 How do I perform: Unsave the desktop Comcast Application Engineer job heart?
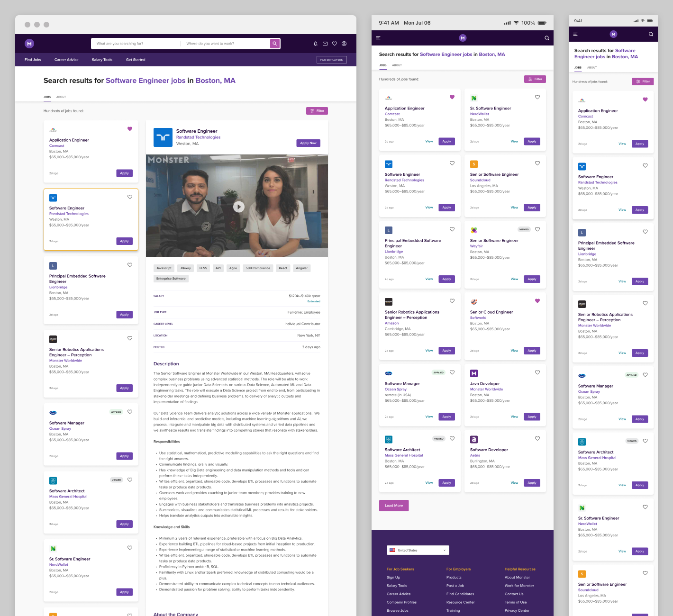[x=130, y=129]
